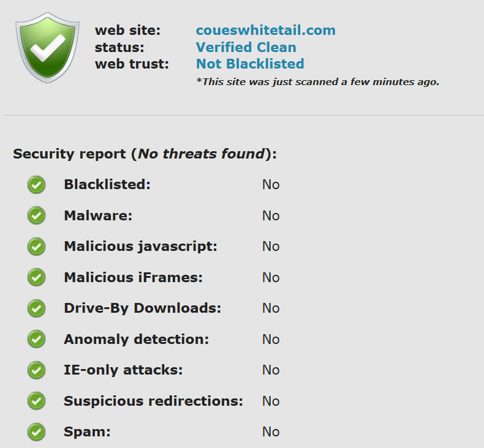Click the check icon for Drive-By Downloads
Screen dimensions: 484x448
pos(36,308)
